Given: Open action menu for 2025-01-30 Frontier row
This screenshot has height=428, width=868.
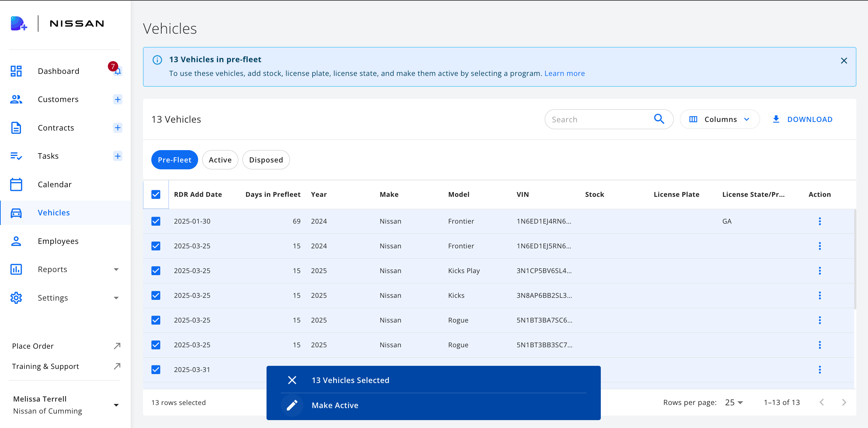Looking at the screenshot, I should (x=820, y=221).
